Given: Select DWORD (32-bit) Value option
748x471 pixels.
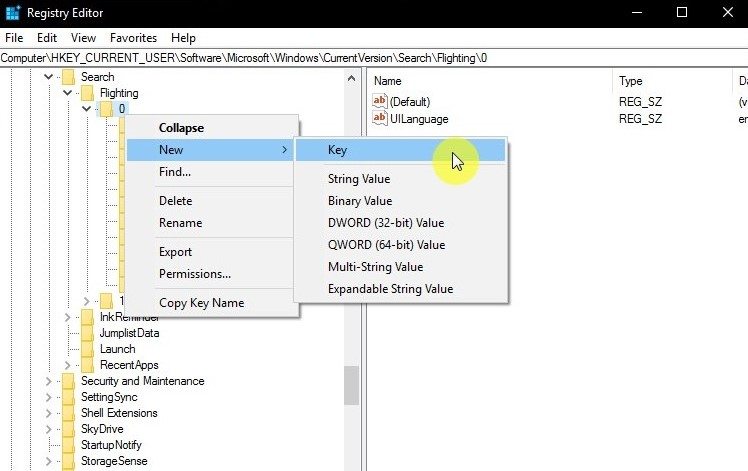Looking at the screenshot, I should (385, 223).
